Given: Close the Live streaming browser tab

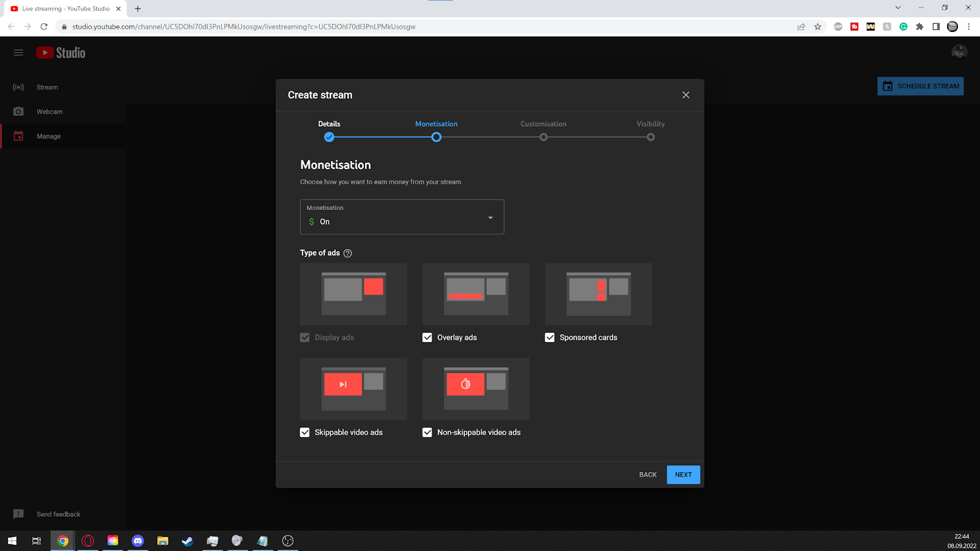Looking at the screenshot, I should coord(118,9).
